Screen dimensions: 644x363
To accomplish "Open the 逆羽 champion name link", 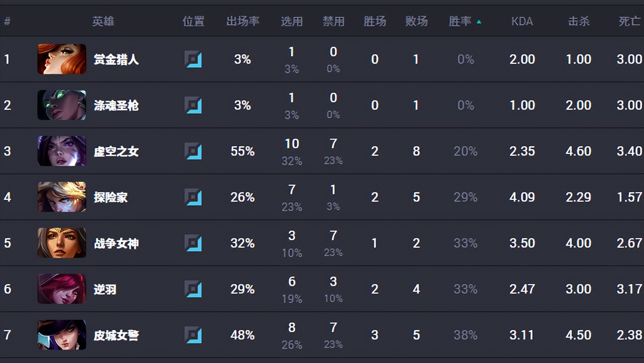I will coord(105,289).
